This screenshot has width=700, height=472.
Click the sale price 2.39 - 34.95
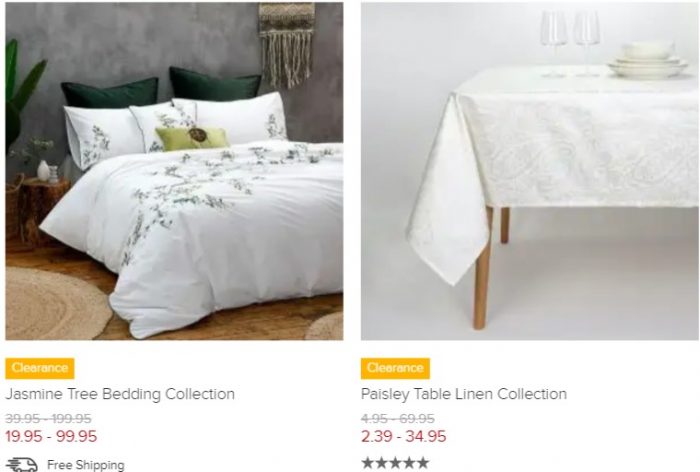point(404,436)
